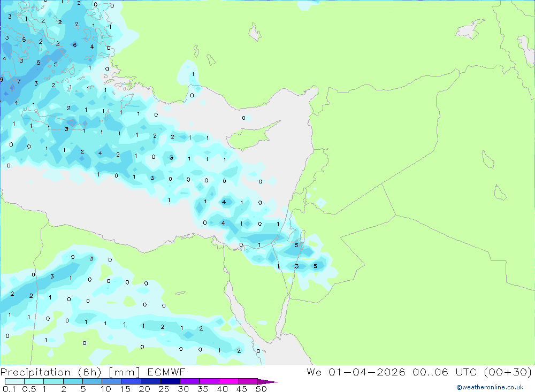535x392 pixels.
Task: Click the "01-04-2026" date text
Action: coord(367,372)
